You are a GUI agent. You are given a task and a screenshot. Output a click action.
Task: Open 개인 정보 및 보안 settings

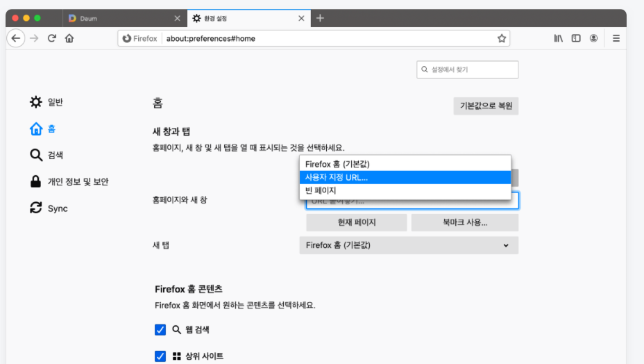tap(69, 181)
